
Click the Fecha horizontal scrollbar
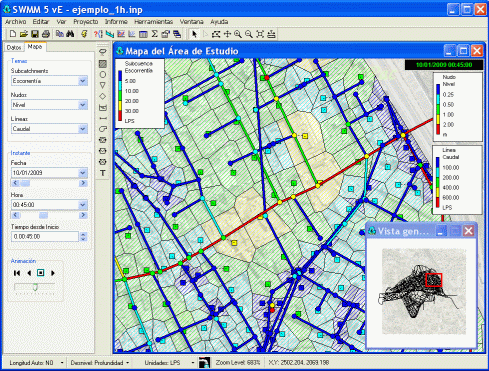tap(49, 183)
